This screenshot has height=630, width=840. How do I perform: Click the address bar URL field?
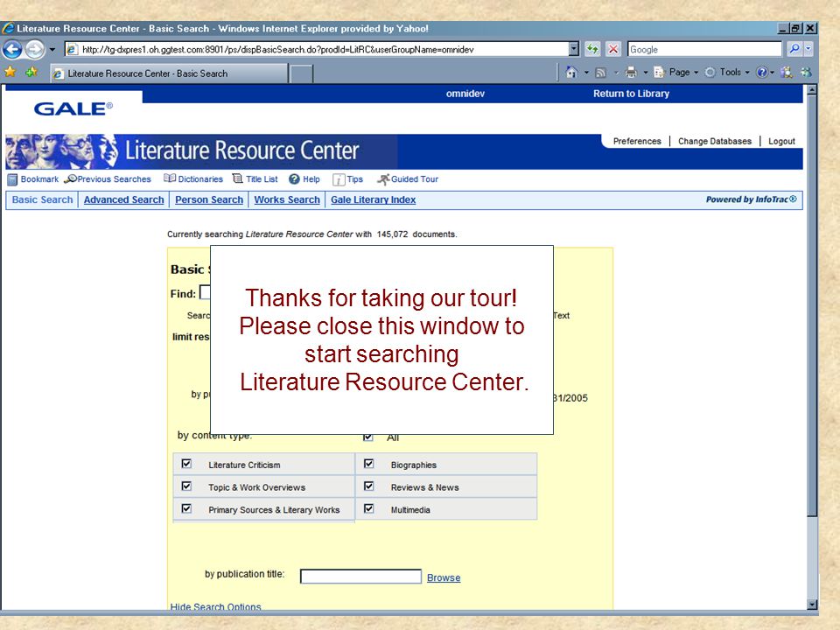[x=316, y=49]
